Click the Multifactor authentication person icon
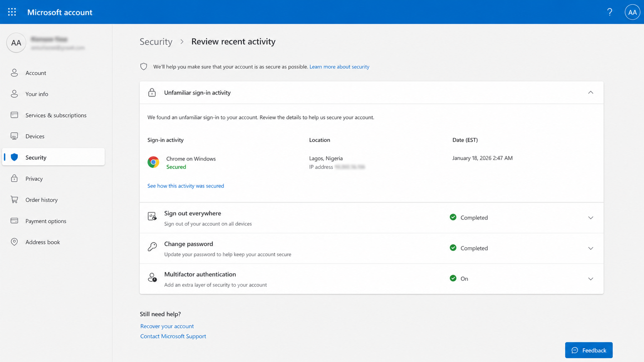Image resolution: width=644 pixels, height=362 pixels. tap(152, 277)
